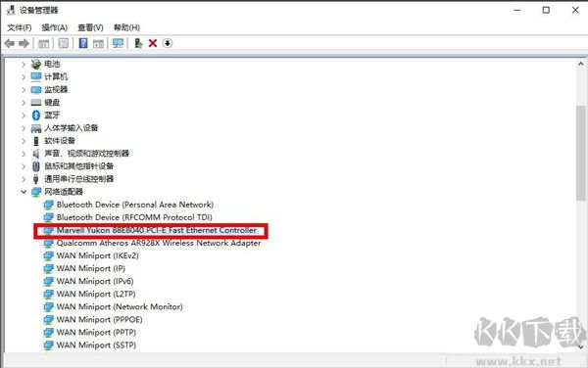Select WAN Miniport (IP) entry

pyautogui.click(x=91, y=268)
